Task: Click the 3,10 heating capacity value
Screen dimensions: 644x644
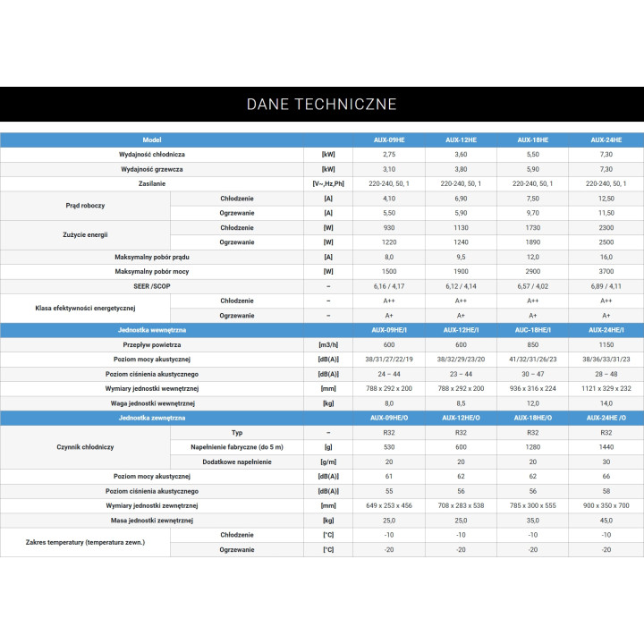Action: 389,169
